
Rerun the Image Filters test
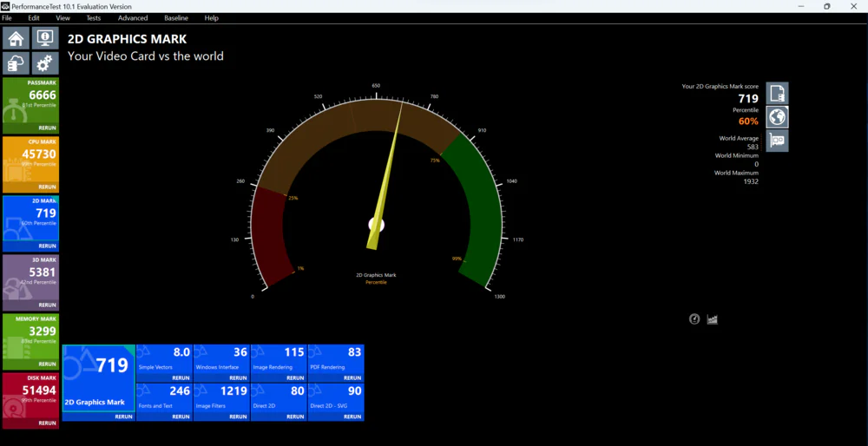[238, 416]
